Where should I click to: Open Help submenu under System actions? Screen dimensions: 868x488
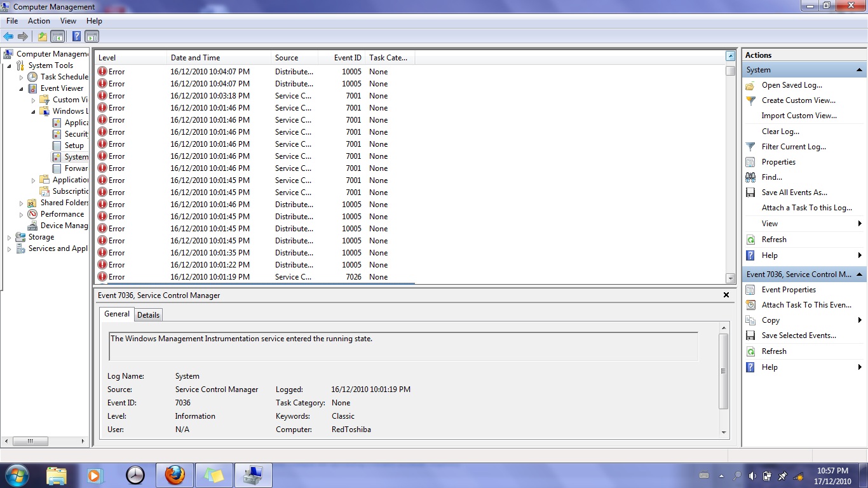tap(804, 255)
